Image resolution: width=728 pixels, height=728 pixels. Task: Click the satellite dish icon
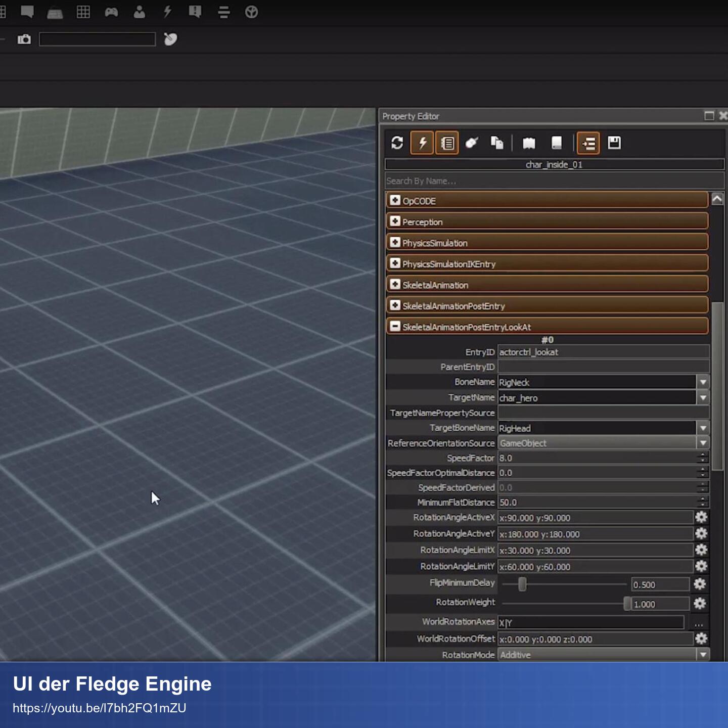[170, 39]
